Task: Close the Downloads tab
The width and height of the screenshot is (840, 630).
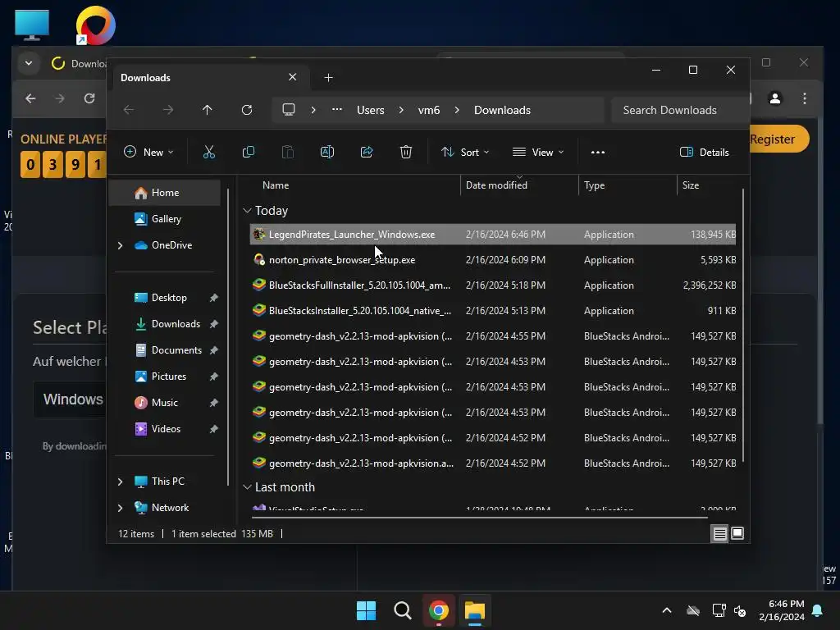Action: pos(293,77)
